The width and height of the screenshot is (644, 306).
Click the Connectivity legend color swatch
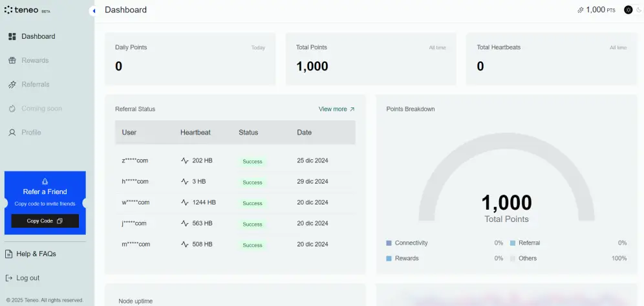(389, 243)
